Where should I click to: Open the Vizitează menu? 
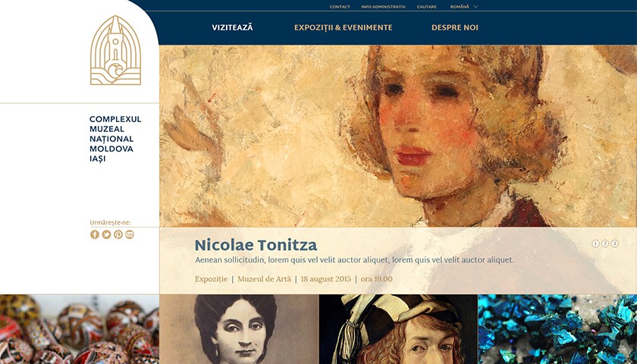[x=232, y=27]
